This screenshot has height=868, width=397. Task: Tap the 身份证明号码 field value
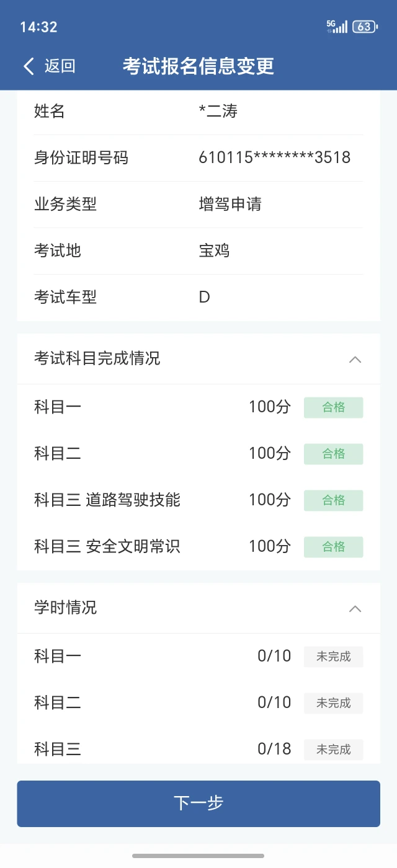tap(274, 158)
